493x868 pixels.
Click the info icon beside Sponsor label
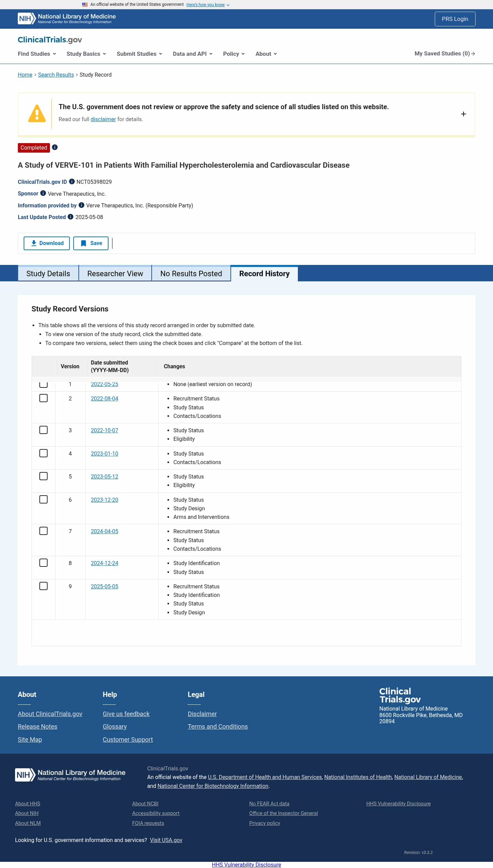pos(43,193)
